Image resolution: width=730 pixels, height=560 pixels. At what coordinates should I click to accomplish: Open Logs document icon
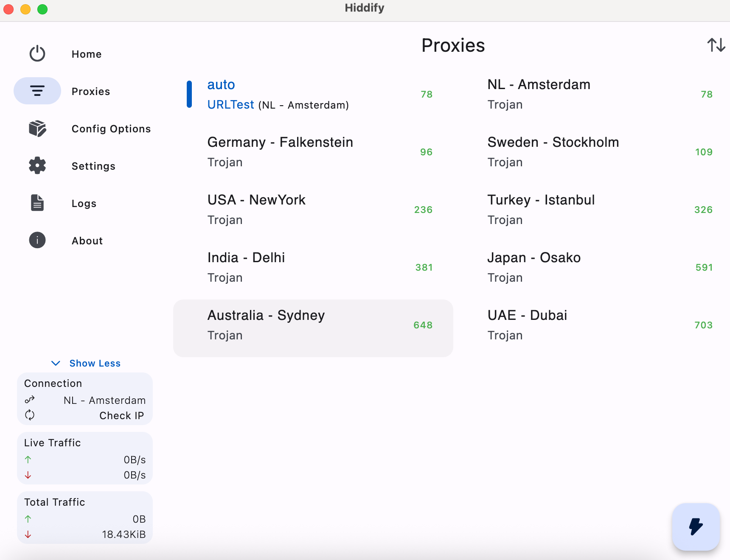[37, 203]
